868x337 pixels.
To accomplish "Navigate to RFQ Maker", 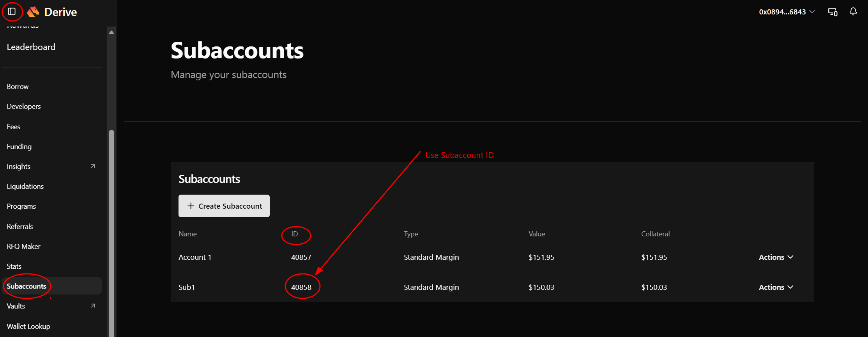I will tap(23, 246).
